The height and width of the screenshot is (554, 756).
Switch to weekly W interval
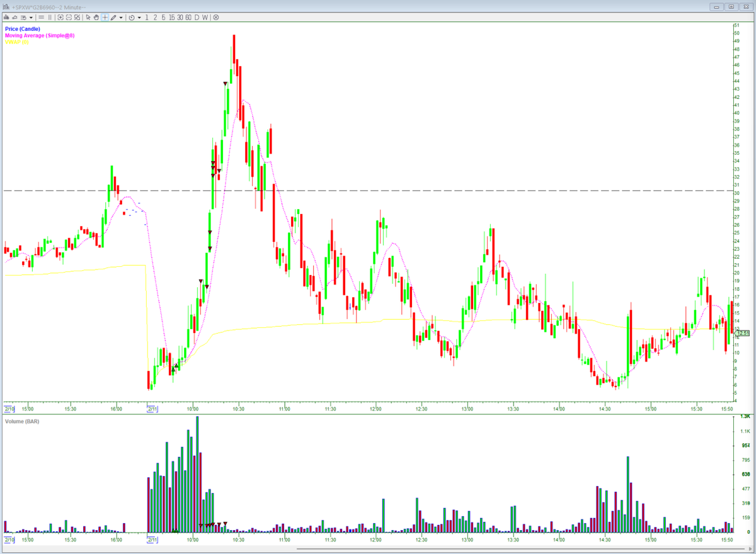[205, 18]
